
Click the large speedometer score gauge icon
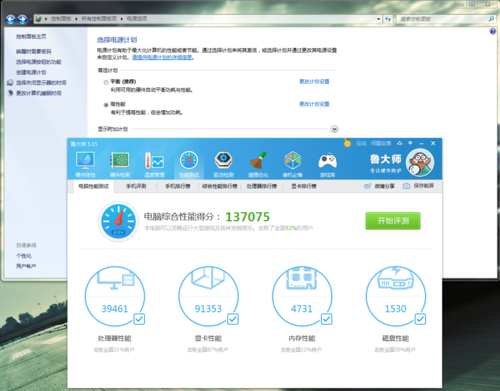click(119, 221)
